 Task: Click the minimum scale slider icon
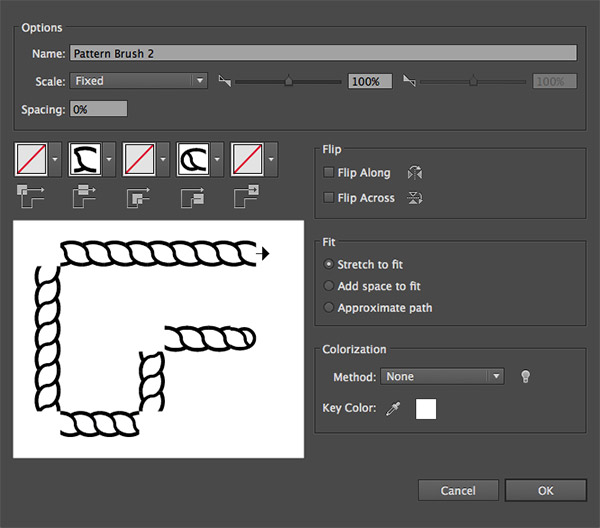pos(224,81)
